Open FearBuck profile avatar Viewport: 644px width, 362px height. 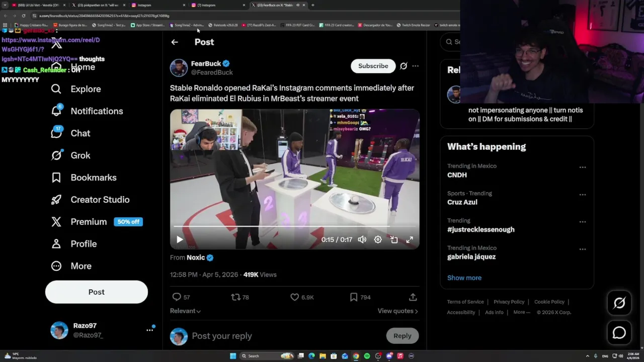pyautogui.click(x=179, y=68)
